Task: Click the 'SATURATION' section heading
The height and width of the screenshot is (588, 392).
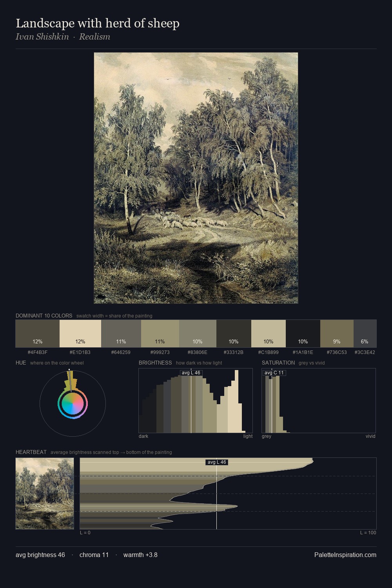Action: pyautogui.click(x=278, y=363)
